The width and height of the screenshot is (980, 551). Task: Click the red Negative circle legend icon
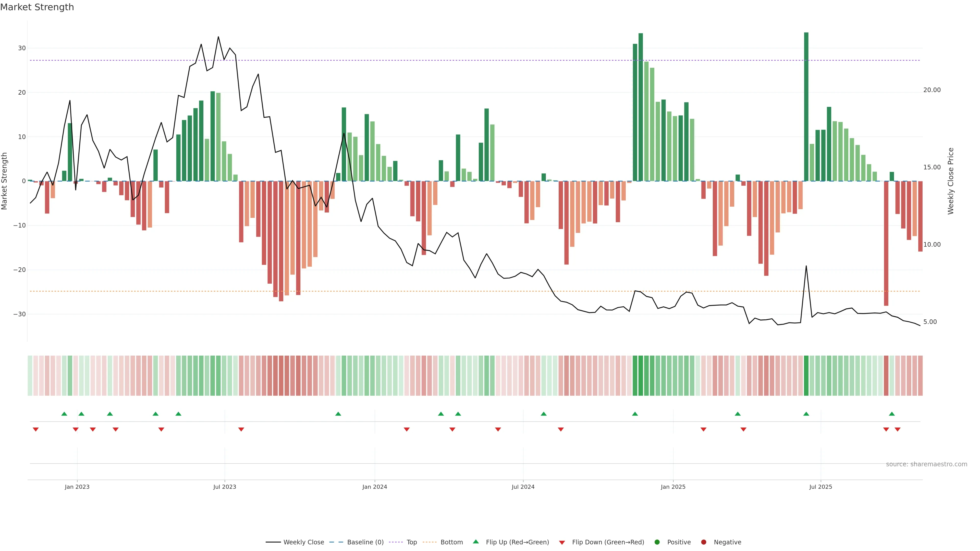pos(703,542)
